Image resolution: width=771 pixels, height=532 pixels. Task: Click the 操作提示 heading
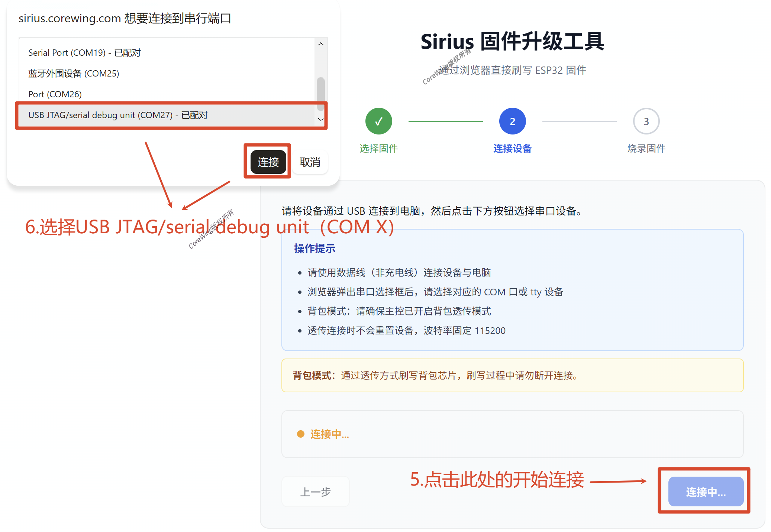tap(314, 249)
